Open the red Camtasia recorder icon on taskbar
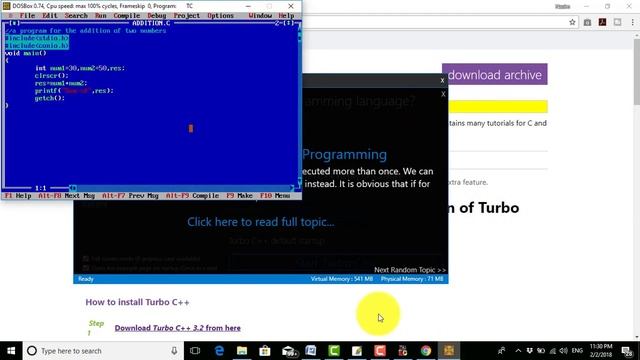The width and height of the screenshot is (640, 360). pos(380,351)
